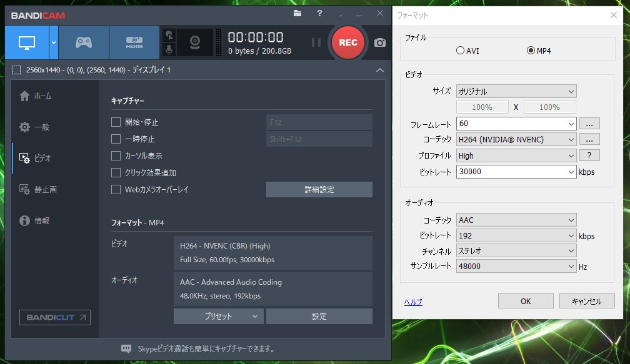This screenshot has height=364, width=630.
Task: Open help question mark in Bandicam title bar
Action: (x=319, y=13)
